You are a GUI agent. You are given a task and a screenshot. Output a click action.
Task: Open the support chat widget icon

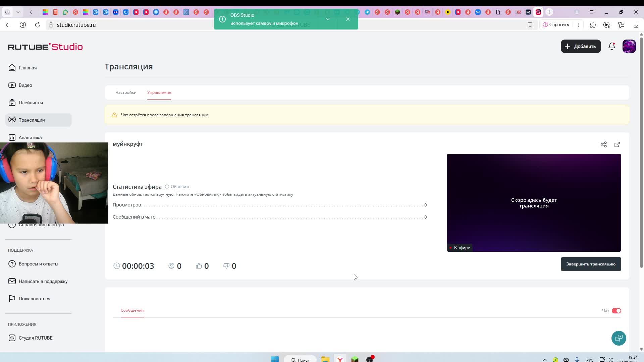[619, 338]
